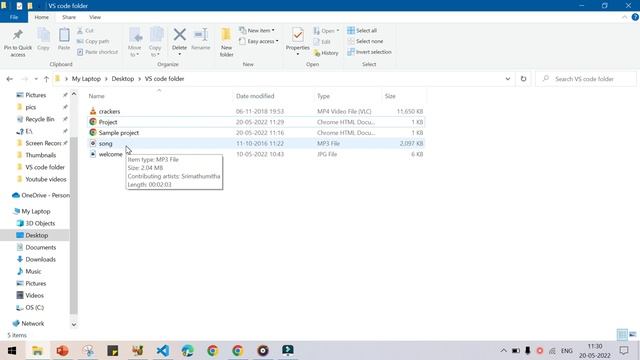Click My Laptop in the address path

(86, 79)
